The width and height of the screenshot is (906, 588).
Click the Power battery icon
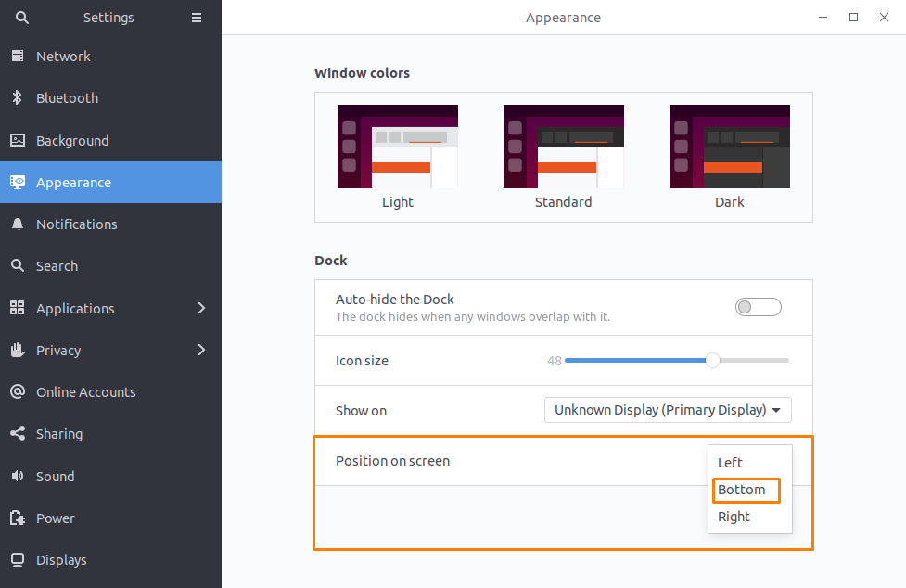(18, 518)
